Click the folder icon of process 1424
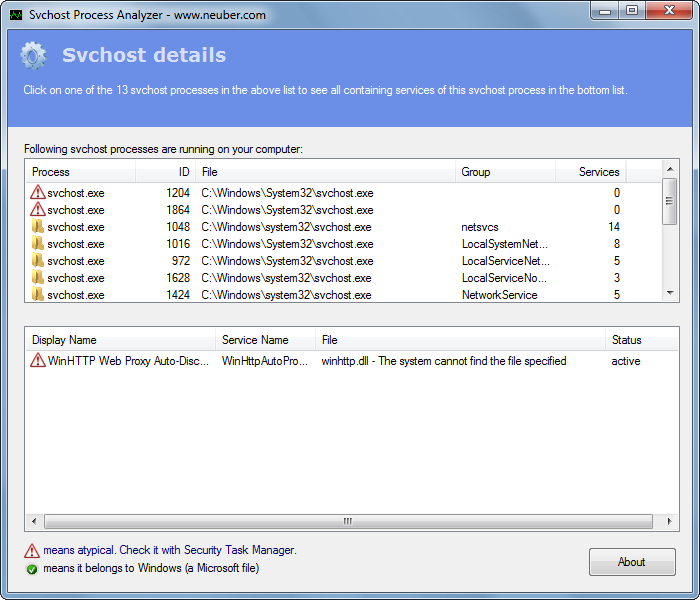The height and width of the screenshot is (600, 700). coord(38,295)
